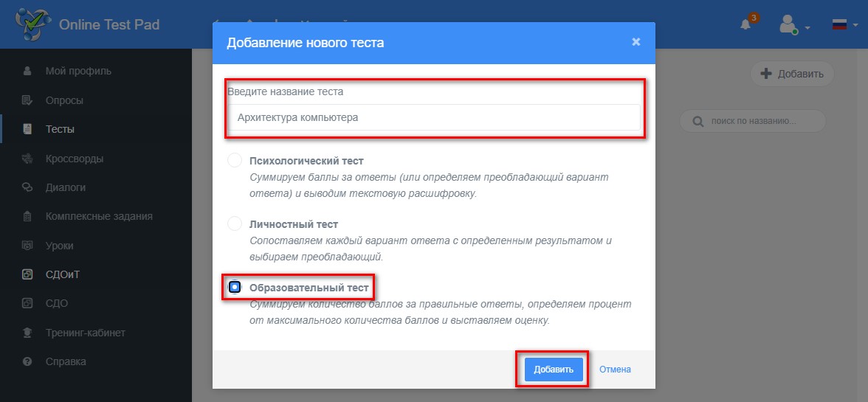Select the Личностный тест radio button
Image resolution: width=868 pixels, height=402 pixels.
click(x=235, y=224)
